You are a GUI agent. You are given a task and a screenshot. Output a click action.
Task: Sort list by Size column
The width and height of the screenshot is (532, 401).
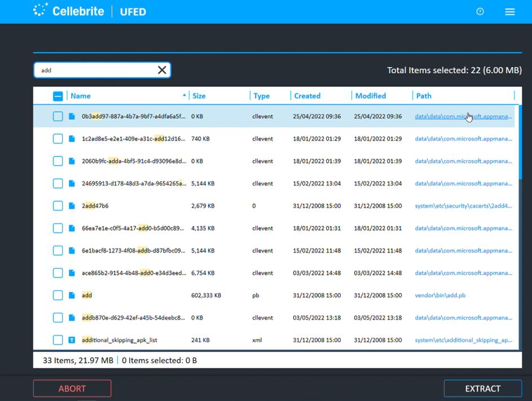(199, 96)
